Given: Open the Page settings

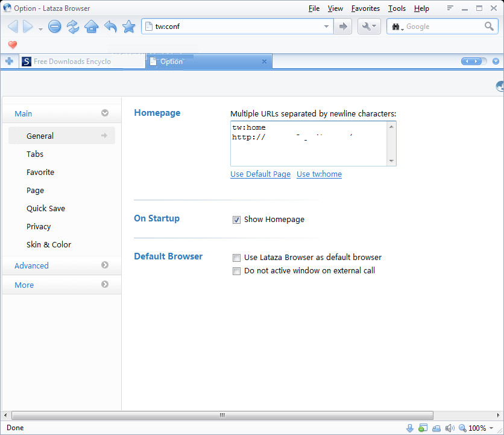Looking at the screenshot, I should coord(35,191).
